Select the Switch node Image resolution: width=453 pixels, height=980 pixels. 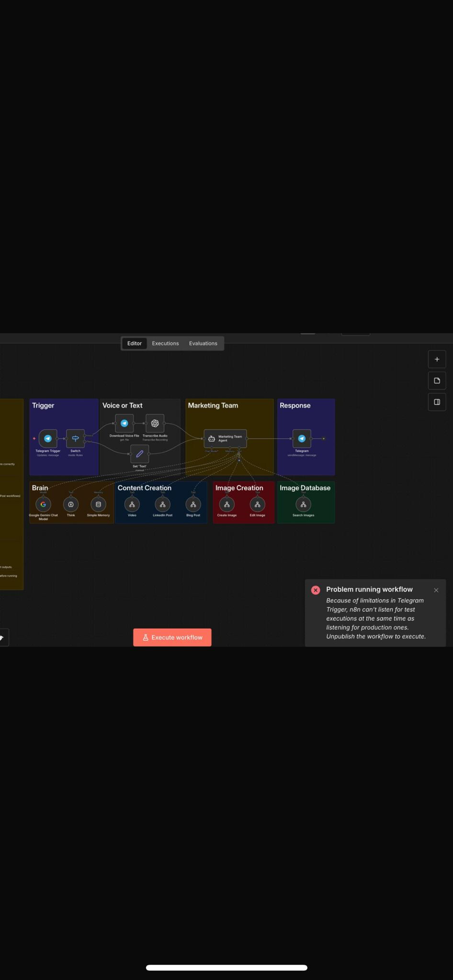75,438
